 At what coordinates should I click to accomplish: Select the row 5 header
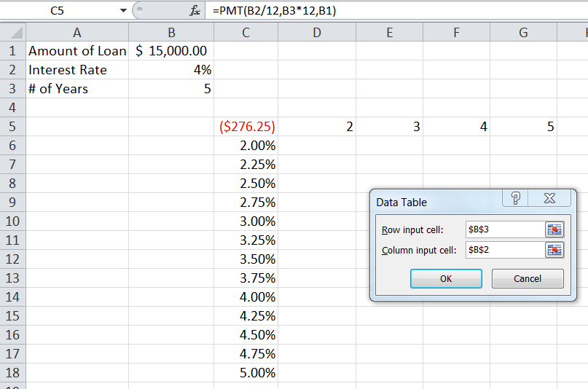[x=12, y=127]
